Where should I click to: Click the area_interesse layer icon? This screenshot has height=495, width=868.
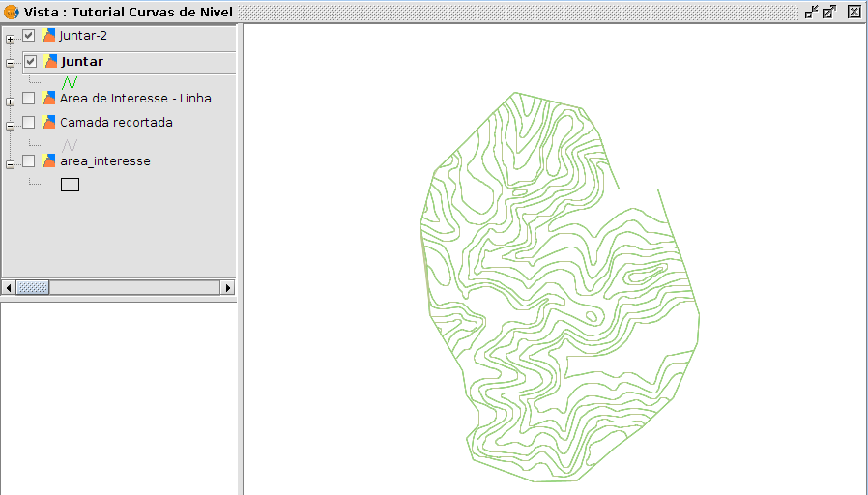pyautogui.click(x=49, y=161)
